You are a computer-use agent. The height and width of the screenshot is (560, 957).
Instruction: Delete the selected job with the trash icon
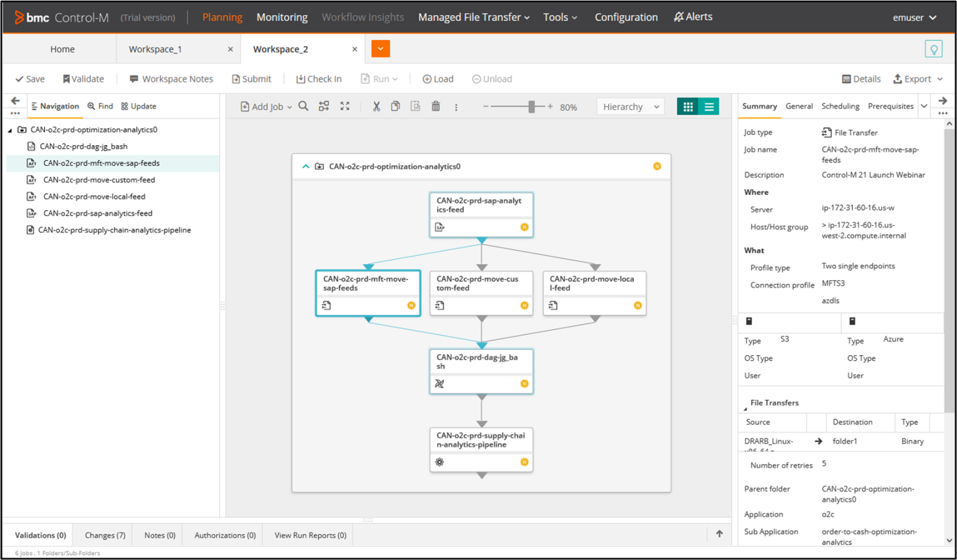[x=436, y=106]
